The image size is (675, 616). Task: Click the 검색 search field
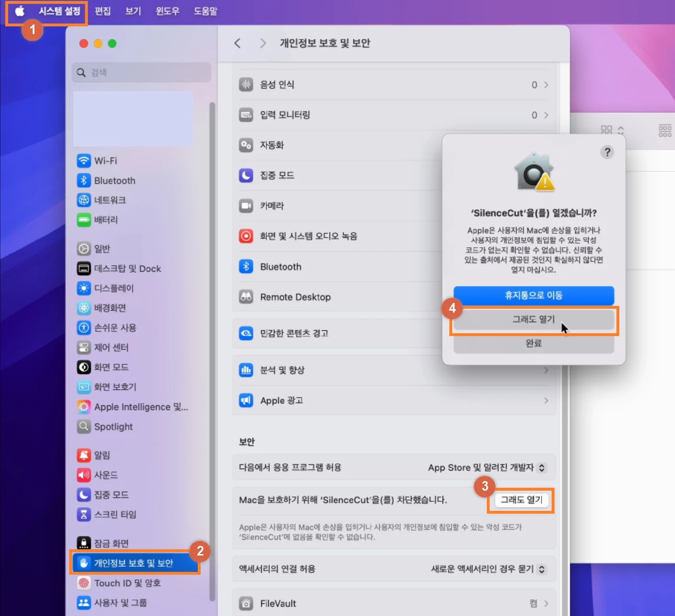tap(142, 72)
